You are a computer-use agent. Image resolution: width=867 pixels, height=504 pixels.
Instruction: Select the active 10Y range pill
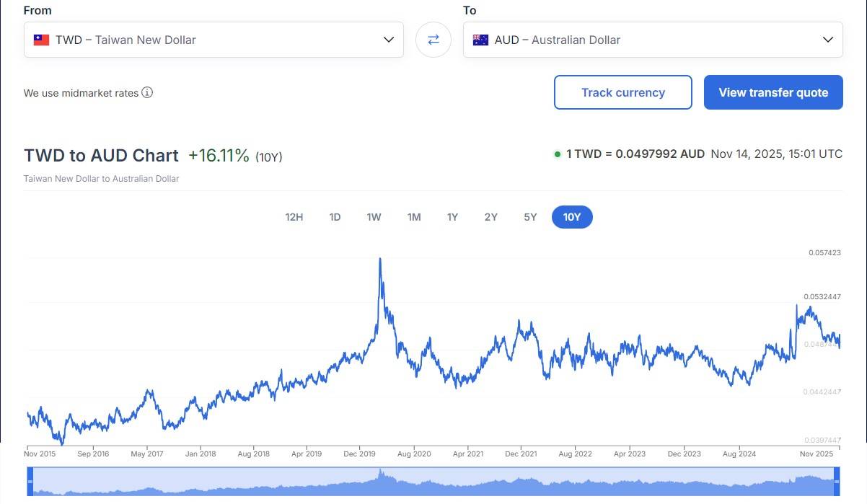[572, 217]
